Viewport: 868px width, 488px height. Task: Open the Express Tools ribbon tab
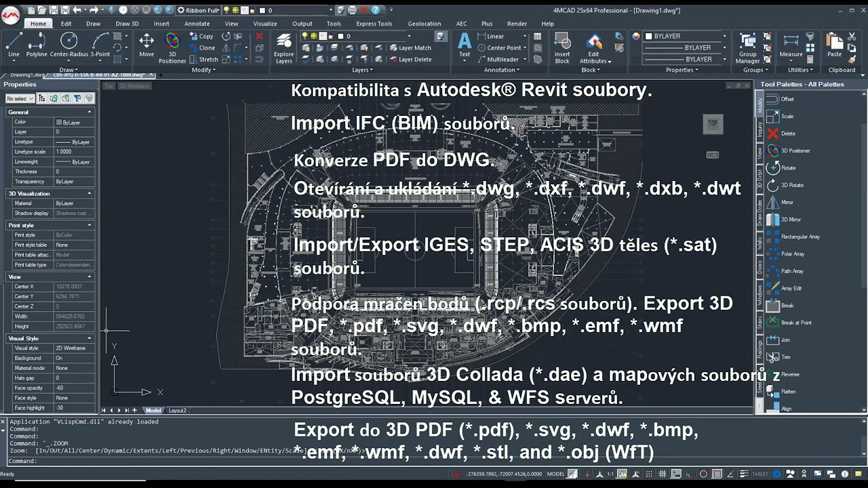pyautogui.click(x=374, y=24)
